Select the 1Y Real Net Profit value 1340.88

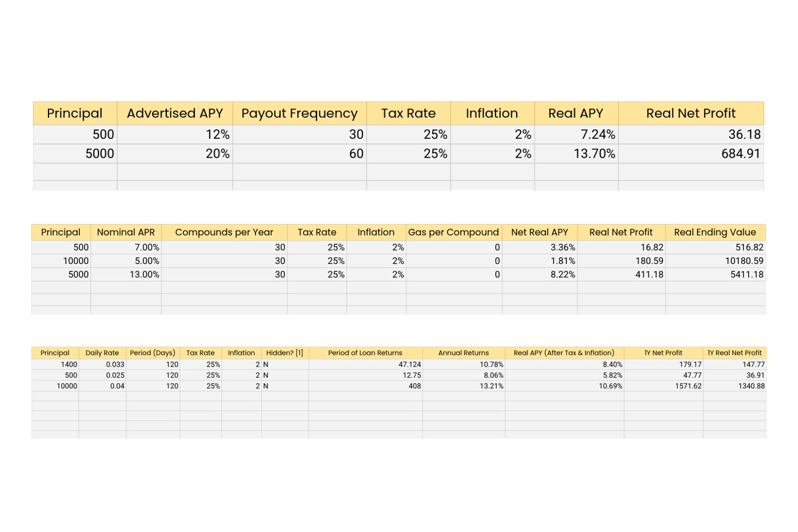pyautogui.click(x=734, y=386)
